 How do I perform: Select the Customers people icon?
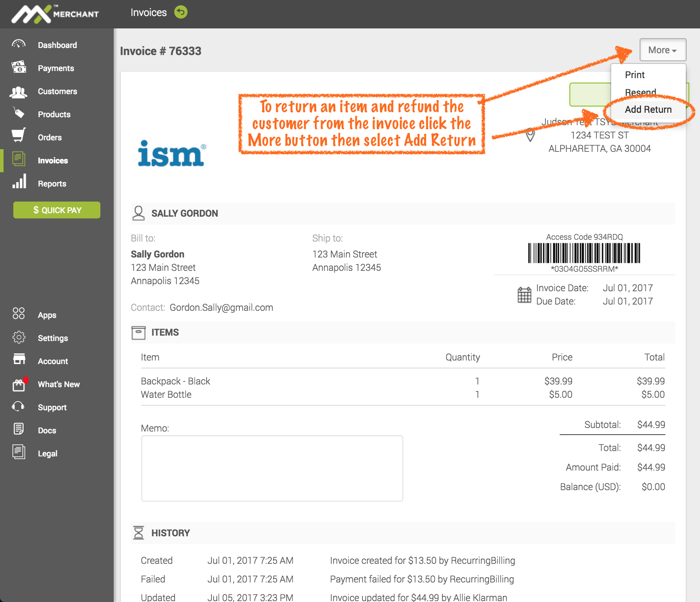tap(19, 91)
